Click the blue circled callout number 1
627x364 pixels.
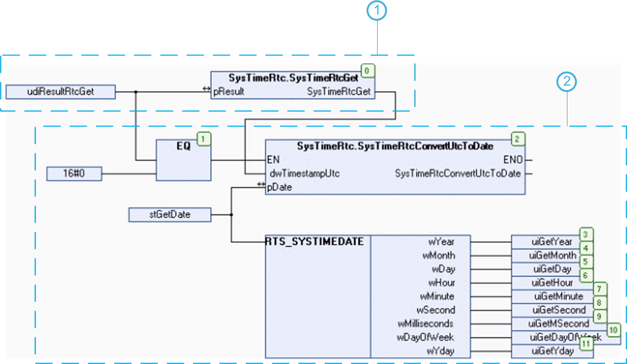376,10
